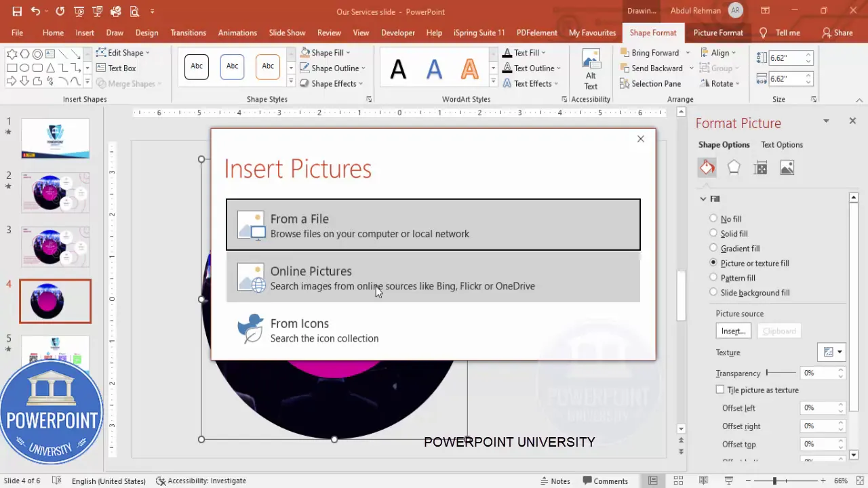The height and width of the screenshot is (488, 868).
Task: Click the Undo arrow icon
Action: [36, 12]
